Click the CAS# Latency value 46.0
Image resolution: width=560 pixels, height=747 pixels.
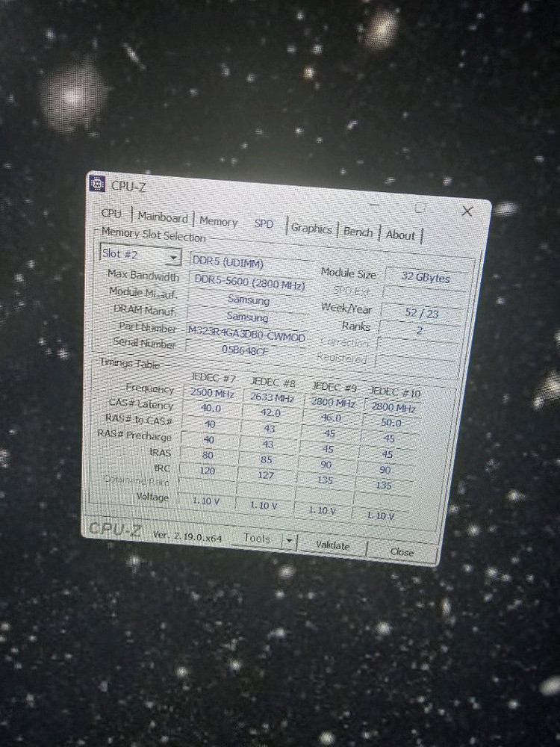331,418
